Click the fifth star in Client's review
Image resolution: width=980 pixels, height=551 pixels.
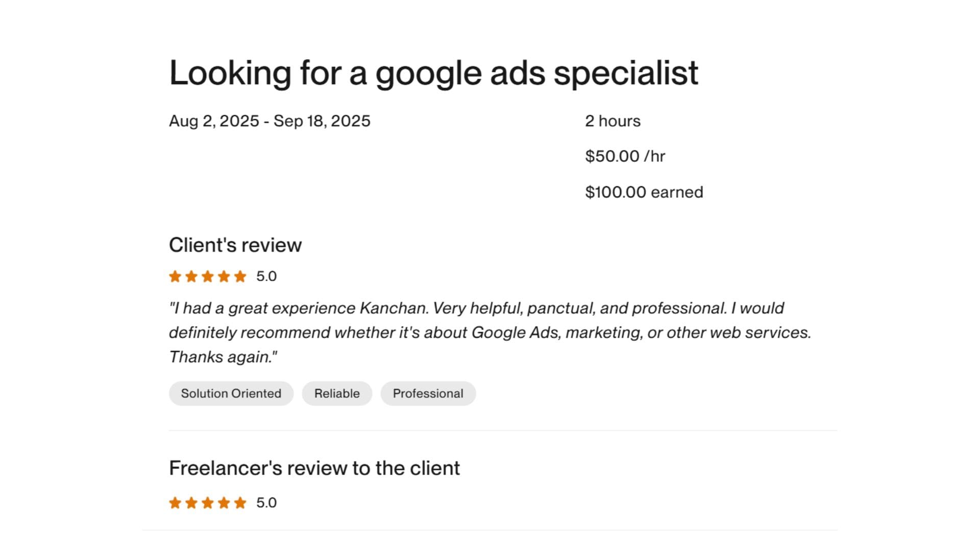tap(240, 277)
